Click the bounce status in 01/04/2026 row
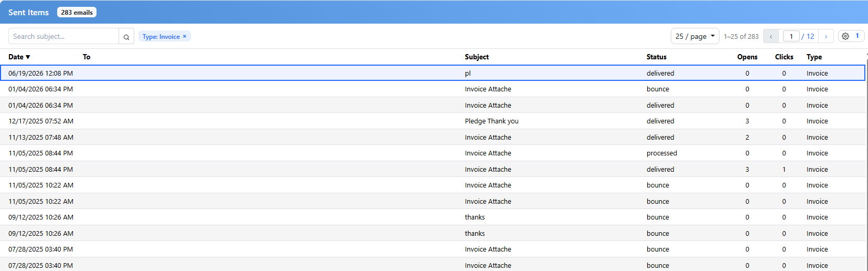This screenshot has width=868, height=271. pyautogui.click(x=658, y=89)
